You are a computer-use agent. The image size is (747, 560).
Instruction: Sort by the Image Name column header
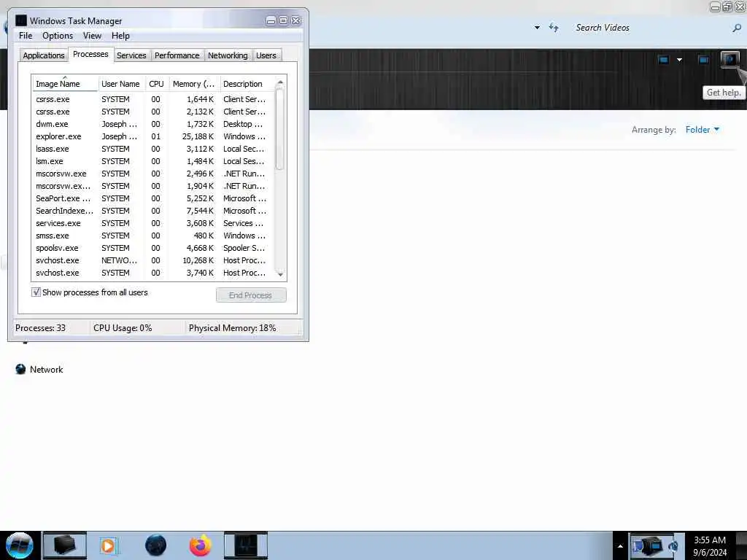coord(65,84)
